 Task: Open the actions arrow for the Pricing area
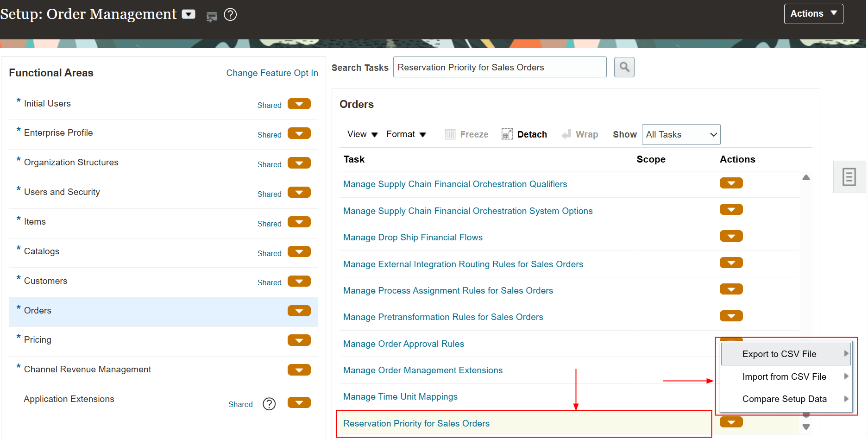pos(299,340)
